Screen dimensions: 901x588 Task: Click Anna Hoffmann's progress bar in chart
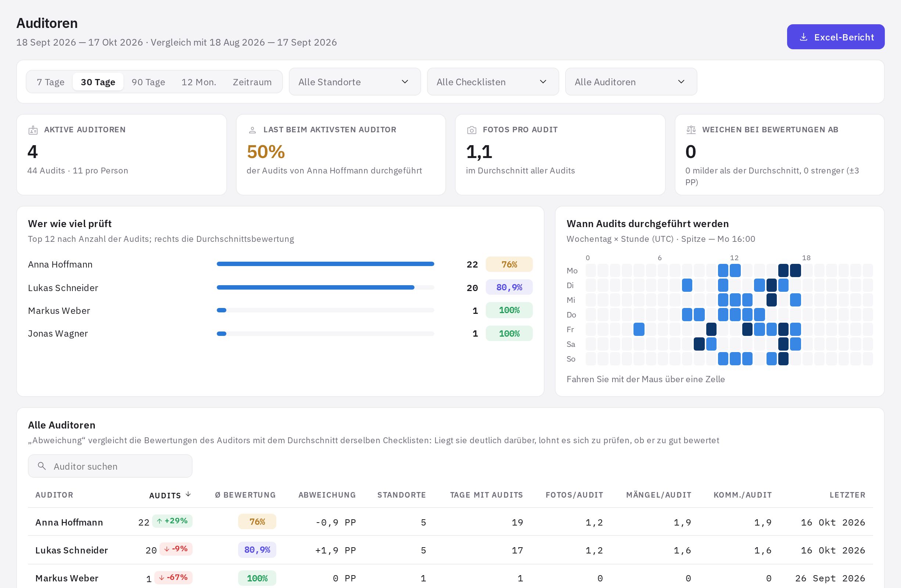click(325, 264)
